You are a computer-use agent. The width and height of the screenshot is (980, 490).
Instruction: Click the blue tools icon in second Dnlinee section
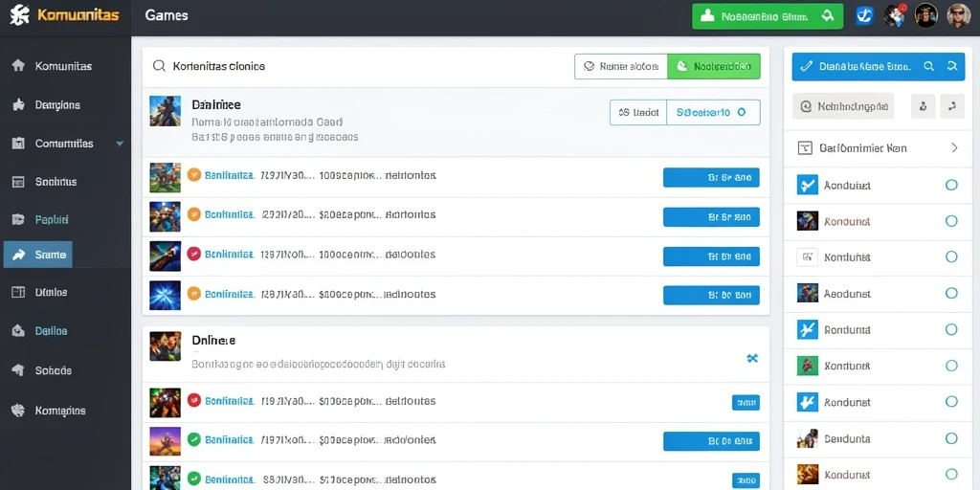click(752, 358)
